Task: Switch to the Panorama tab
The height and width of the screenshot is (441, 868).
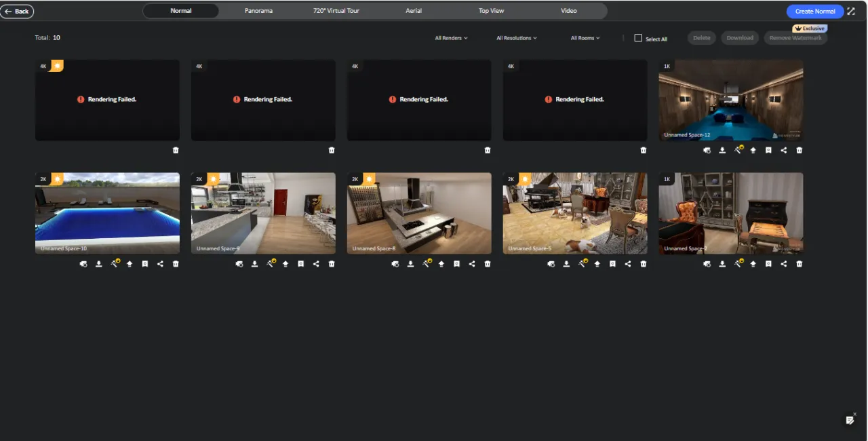Action: pyautogui.click(x=258, y=11)
